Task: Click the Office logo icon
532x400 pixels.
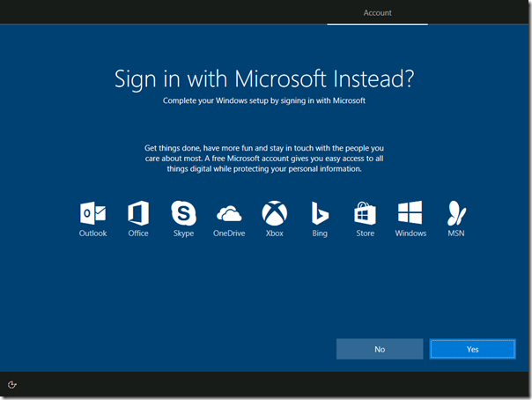Action: coord(138,213)
